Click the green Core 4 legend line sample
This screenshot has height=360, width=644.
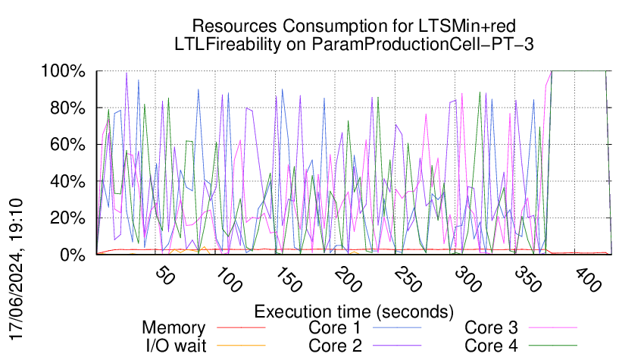(x=553, y=346)
